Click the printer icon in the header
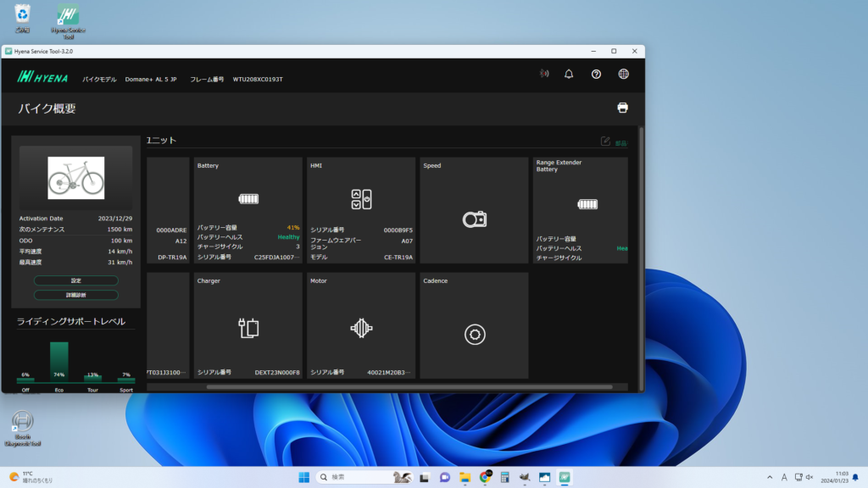 (623, 108)
